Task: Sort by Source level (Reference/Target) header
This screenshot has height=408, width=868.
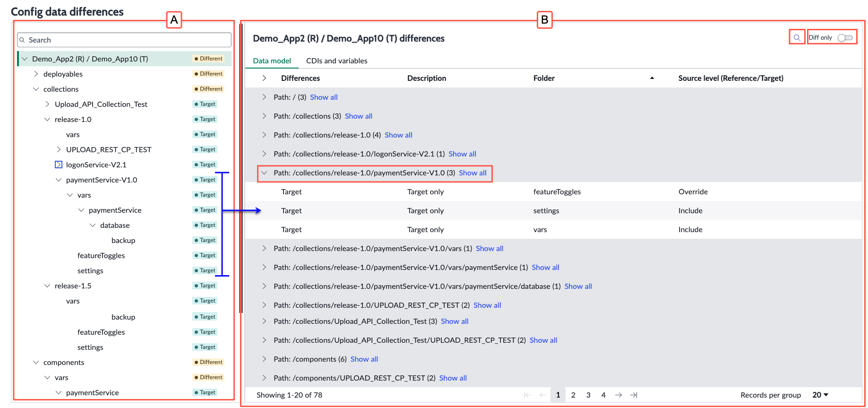Action: (x=731, y=78)
